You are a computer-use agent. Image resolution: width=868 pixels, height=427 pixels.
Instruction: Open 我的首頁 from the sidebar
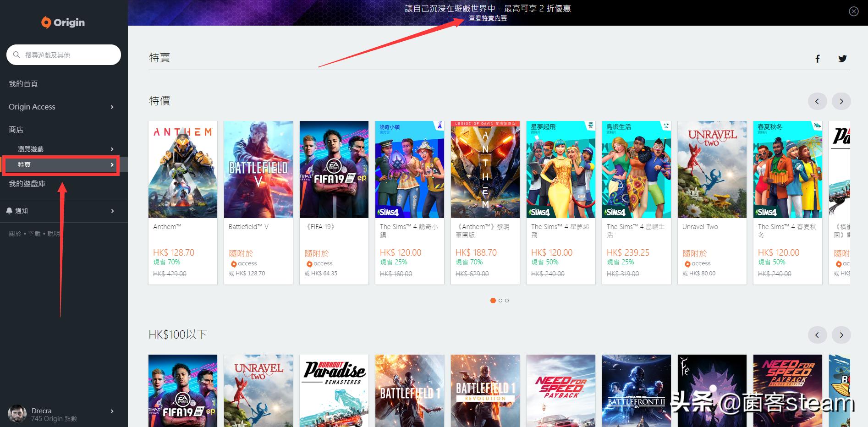23,83
